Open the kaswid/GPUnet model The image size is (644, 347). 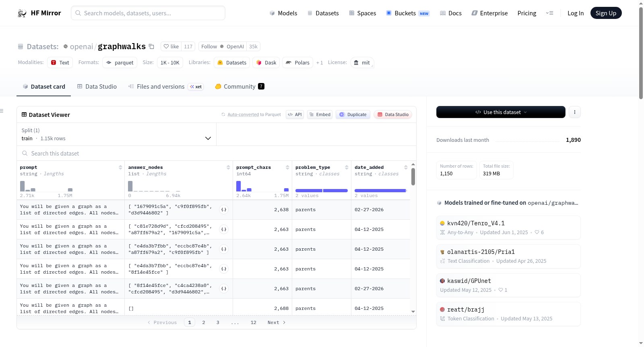[x=508, y=285]
